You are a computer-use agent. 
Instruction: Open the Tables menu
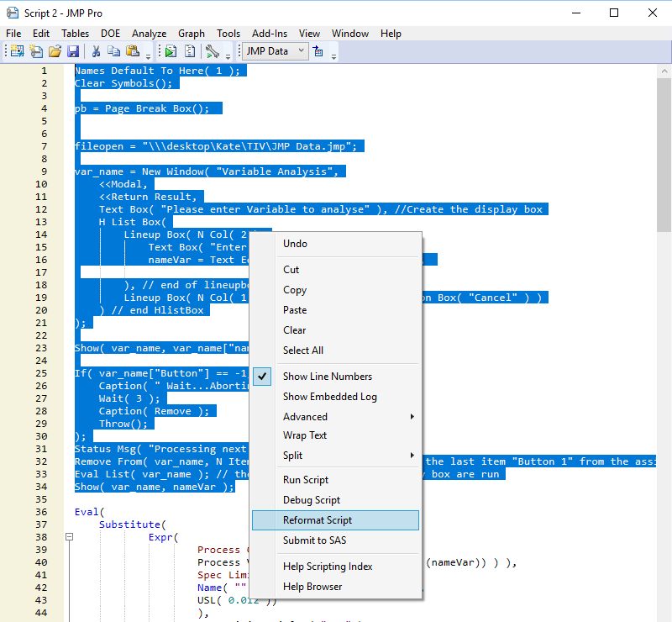click(75, 34)
